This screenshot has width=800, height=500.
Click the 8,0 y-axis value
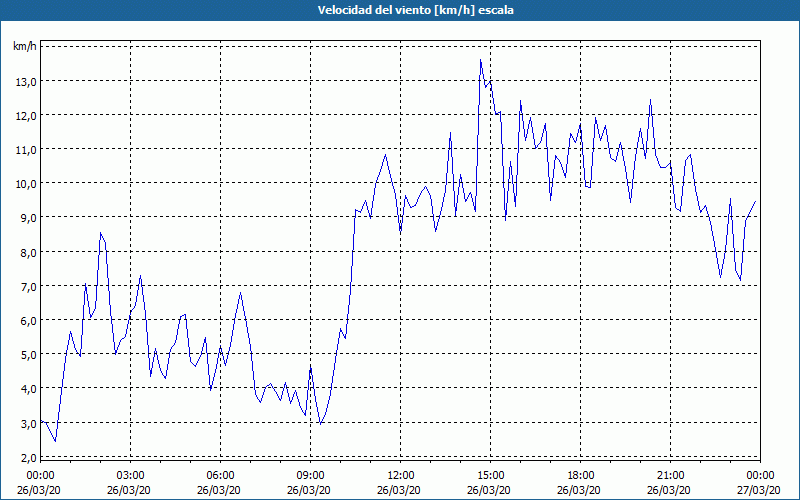(x=28, y=252)
